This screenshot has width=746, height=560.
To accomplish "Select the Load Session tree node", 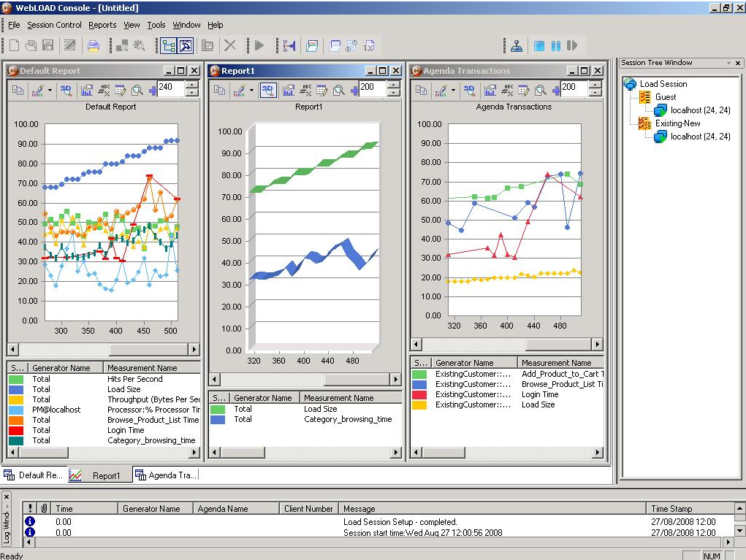I will point(663,84).
